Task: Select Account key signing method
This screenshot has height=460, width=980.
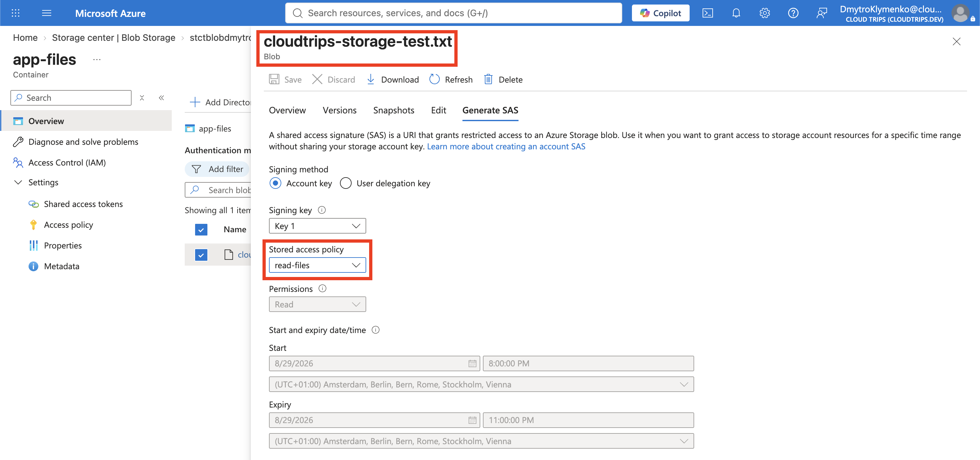Action: coord(275,183)
